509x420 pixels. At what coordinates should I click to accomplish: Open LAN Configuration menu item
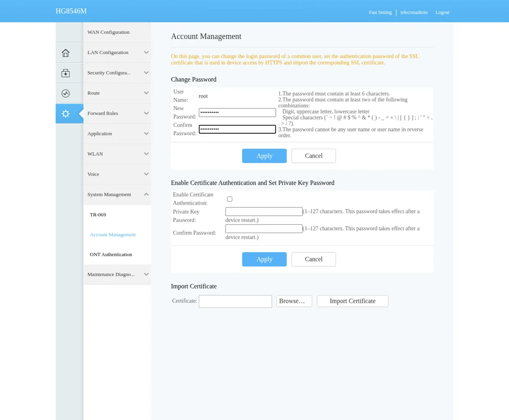(117, 52)
